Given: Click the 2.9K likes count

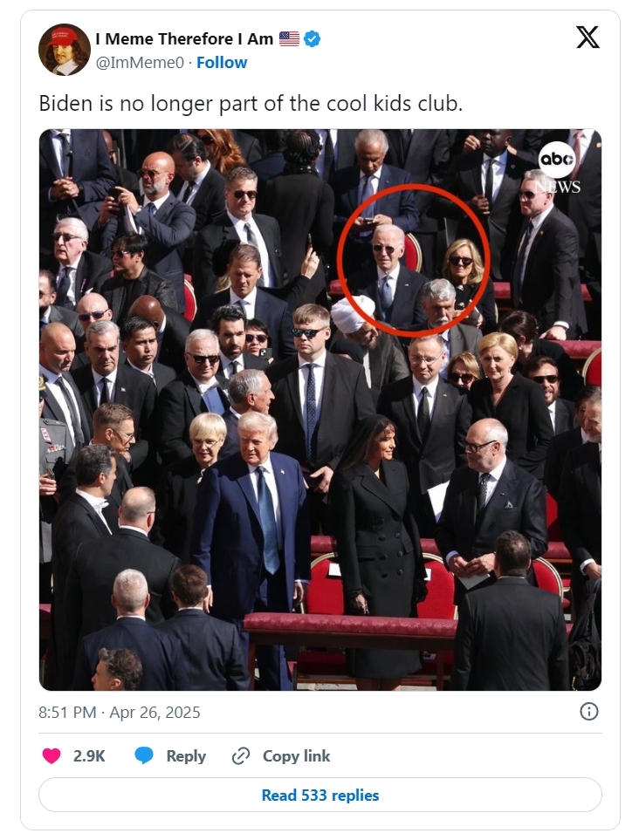Looking at the screenshot, I should click(x=89, y=756).
